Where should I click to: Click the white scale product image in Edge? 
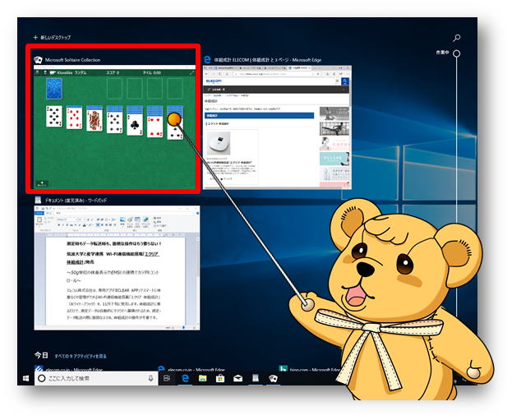click(219, 143)
